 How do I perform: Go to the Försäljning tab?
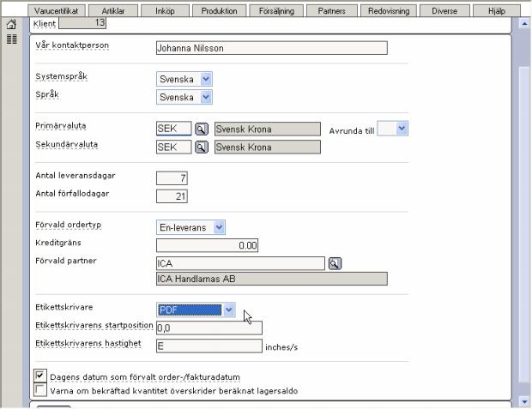(x=276, y=11)
